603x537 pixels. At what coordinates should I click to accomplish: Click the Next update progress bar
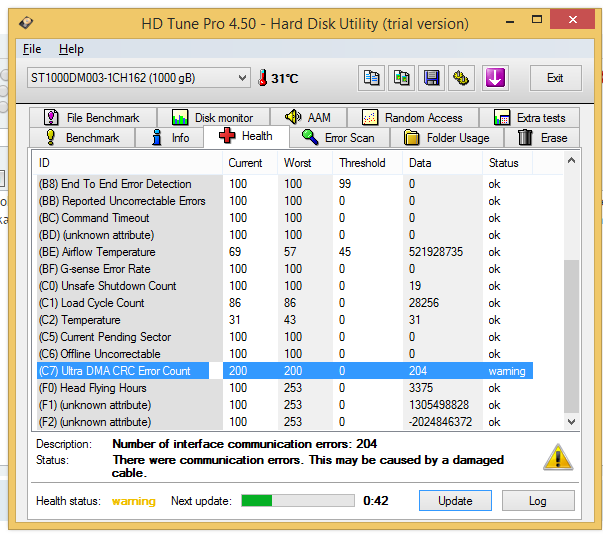tap(298, 500)
